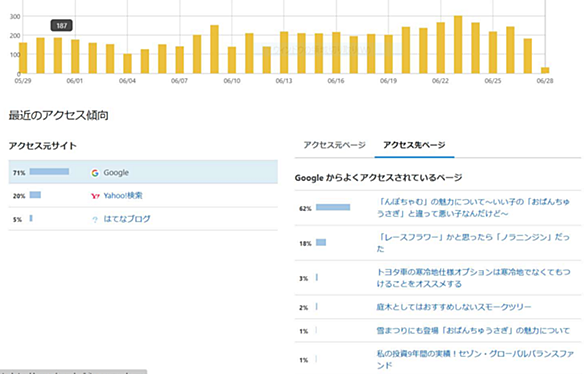Click the Yahoo! search logo icon
Image resolution: width=586 pixels, height=374 pixels.
tap(95, 196)
